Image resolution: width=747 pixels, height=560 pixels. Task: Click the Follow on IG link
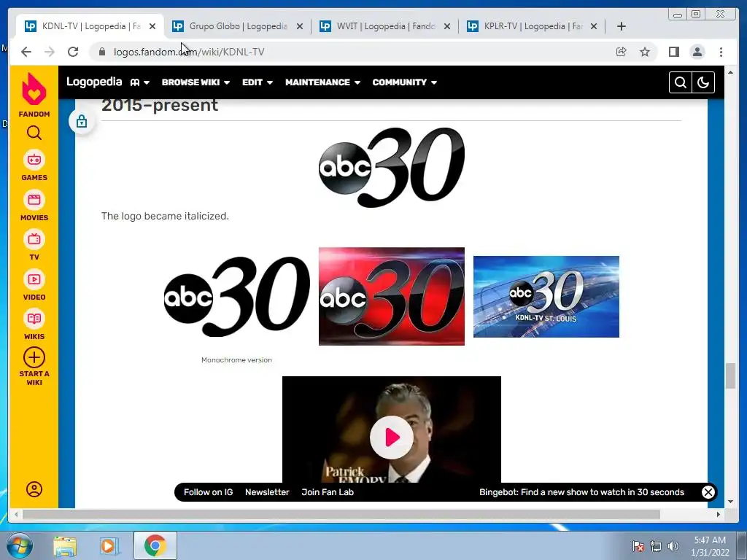(208, 492)
